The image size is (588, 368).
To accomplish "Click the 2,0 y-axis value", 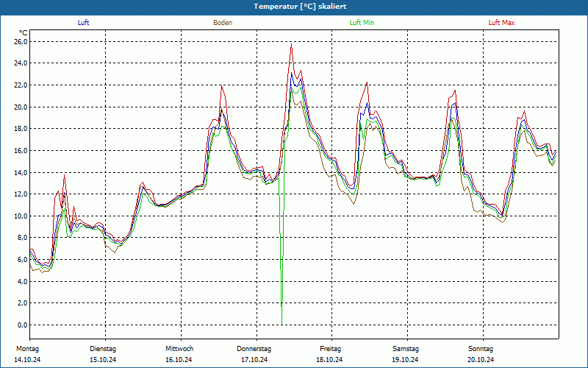I will tap(22, 303).
